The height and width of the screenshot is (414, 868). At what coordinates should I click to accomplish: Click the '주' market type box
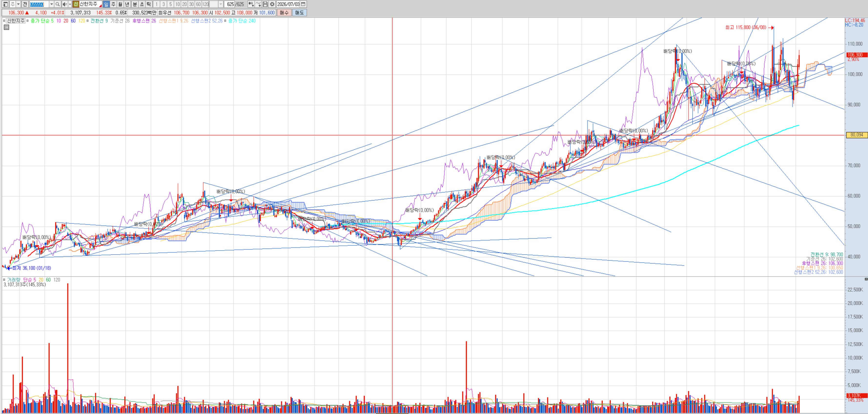click(12, 4)
